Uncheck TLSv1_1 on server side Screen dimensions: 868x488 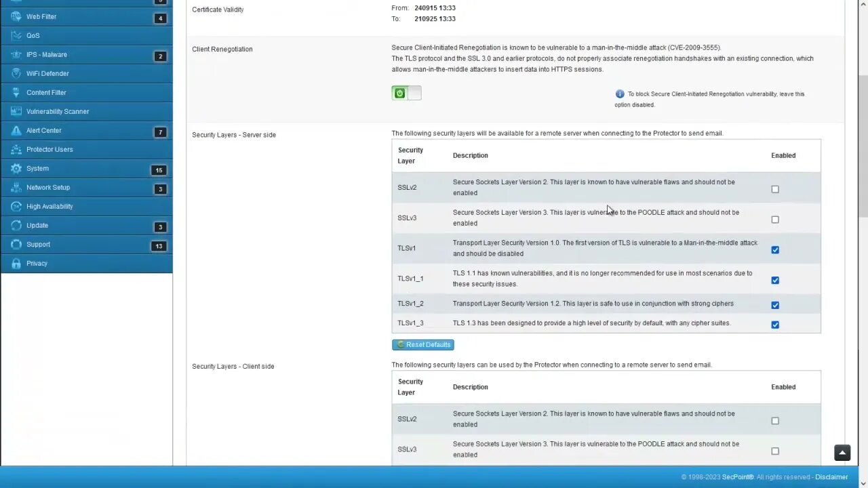click(775, 281)
